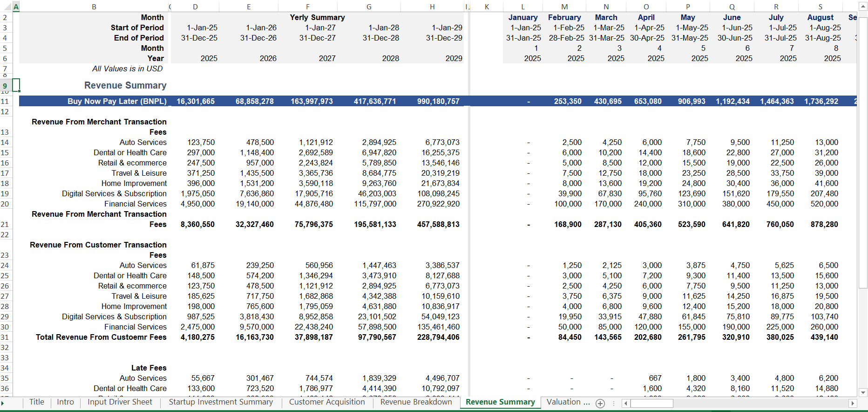
Task: Select merchant fees total 8,360,550
Action: pyautogui.click(x=197, y=224)
